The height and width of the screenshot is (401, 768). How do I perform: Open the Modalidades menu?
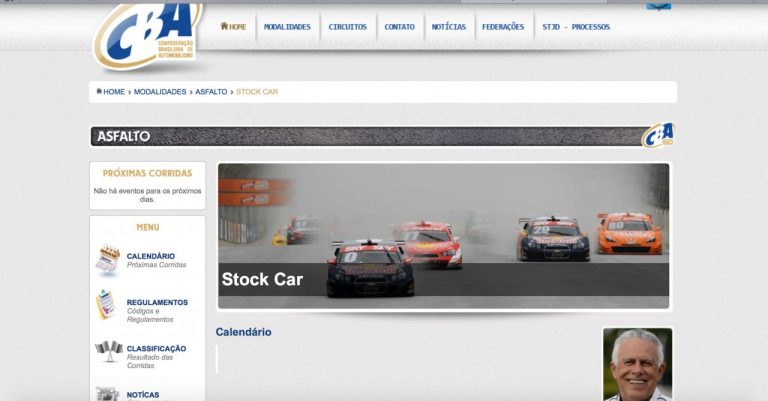click(x=287, y=27)
